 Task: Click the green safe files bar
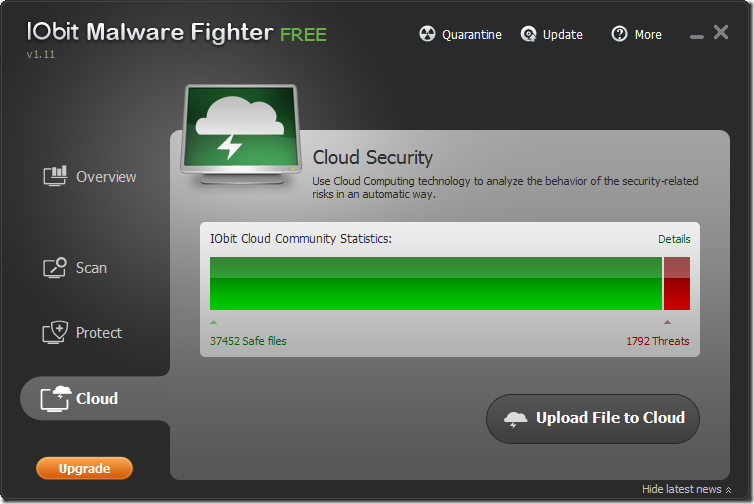click(435, 284)
